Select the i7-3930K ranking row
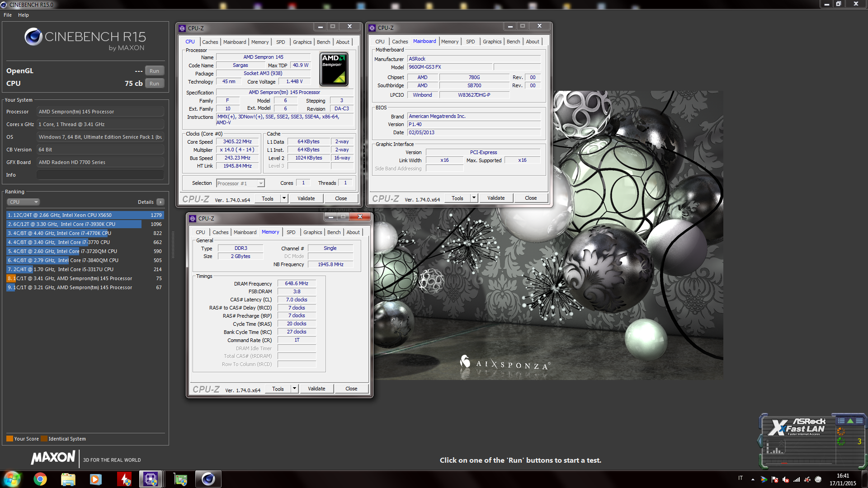The height and width of the screenshot is (488, 868). click(85, 224)
